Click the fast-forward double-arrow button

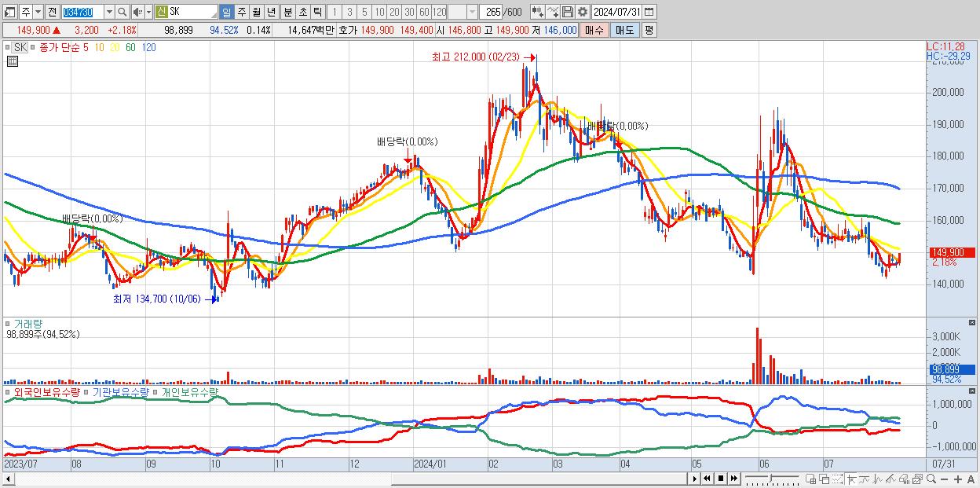tap(734, 479)
